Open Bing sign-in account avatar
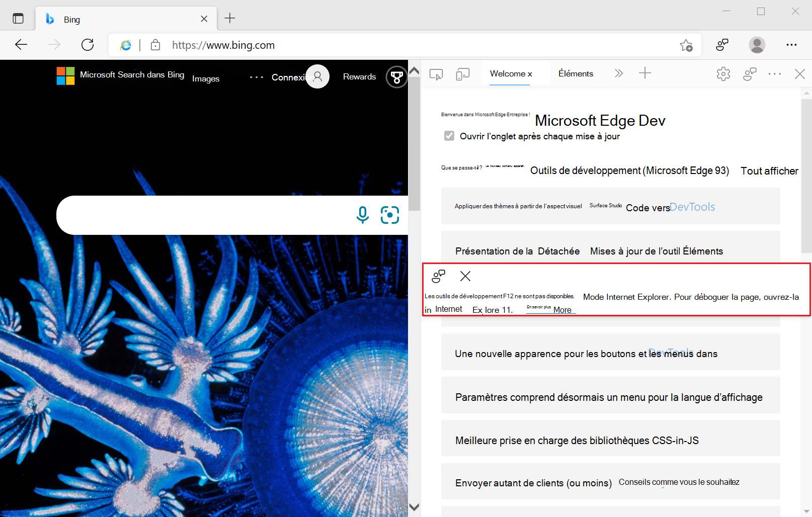Screen dimensions: 812x517 coord(317,76)
